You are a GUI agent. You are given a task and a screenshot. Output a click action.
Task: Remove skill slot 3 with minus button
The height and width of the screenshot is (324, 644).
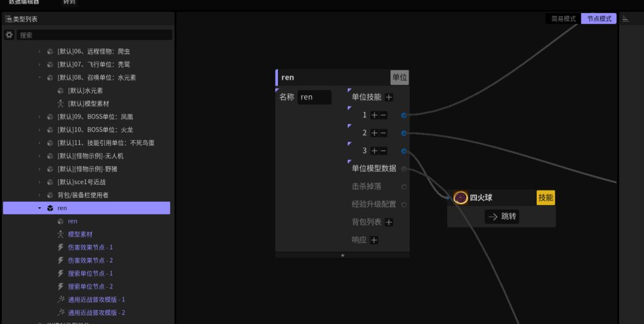383,151
